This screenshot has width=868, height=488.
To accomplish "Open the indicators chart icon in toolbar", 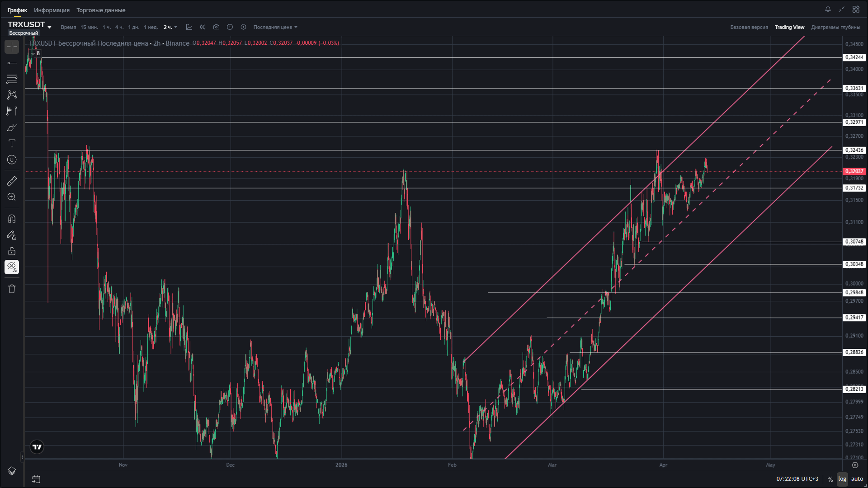I will coord(189,27).
